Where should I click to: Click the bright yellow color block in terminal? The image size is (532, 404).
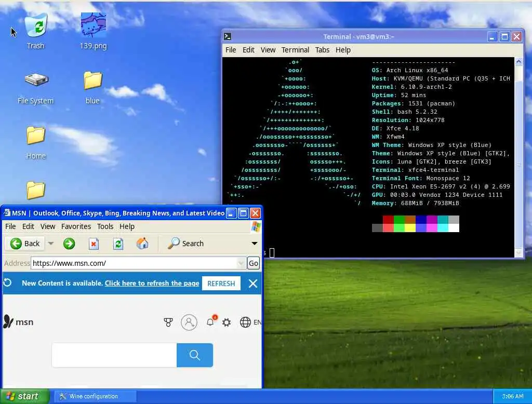(410, 228)
